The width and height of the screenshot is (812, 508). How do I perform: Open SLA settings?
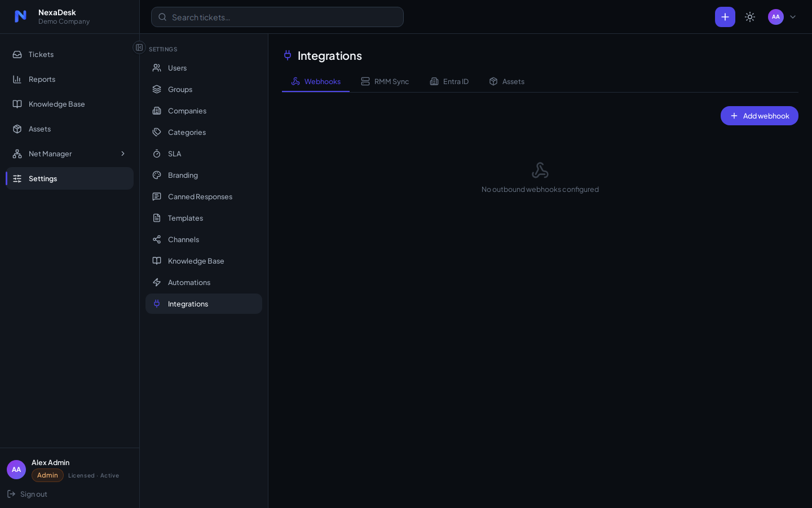(x=204, y=154)
